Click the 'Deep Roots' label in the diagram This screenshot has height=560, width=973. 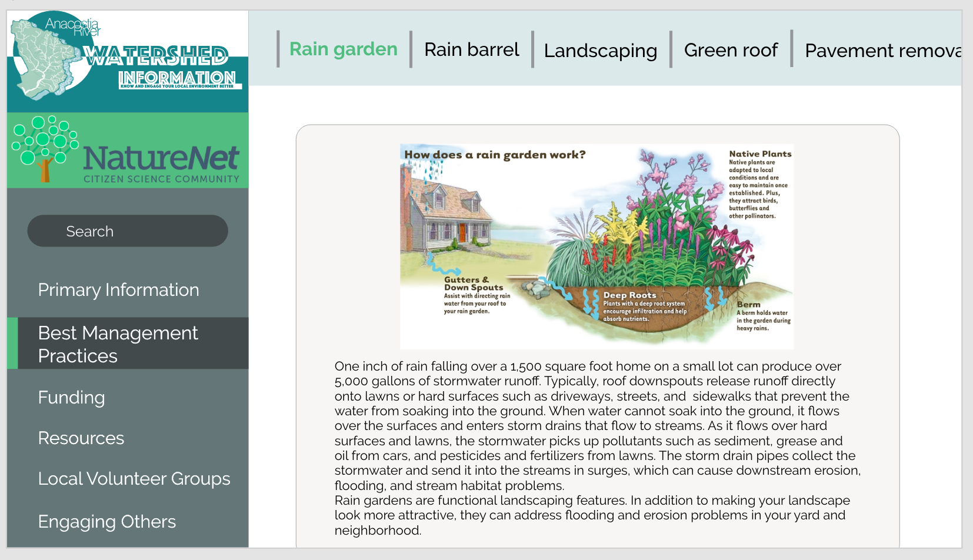[629, 295]
